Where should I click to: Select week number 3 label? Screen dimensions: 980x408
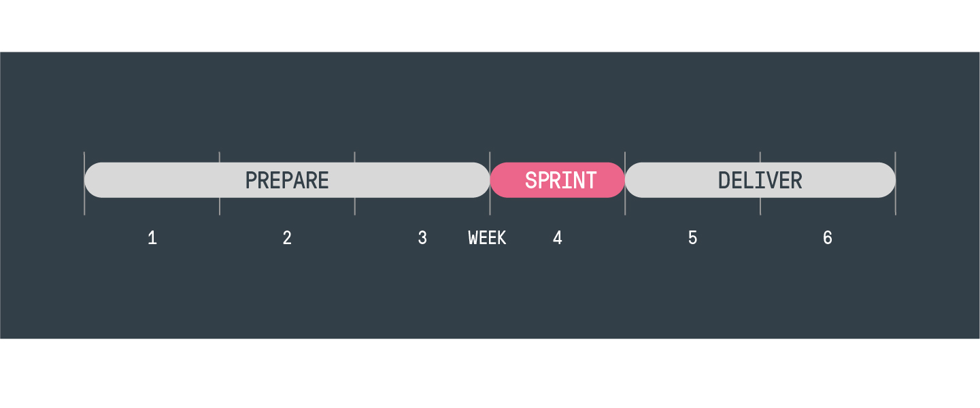tap(422, 238)
